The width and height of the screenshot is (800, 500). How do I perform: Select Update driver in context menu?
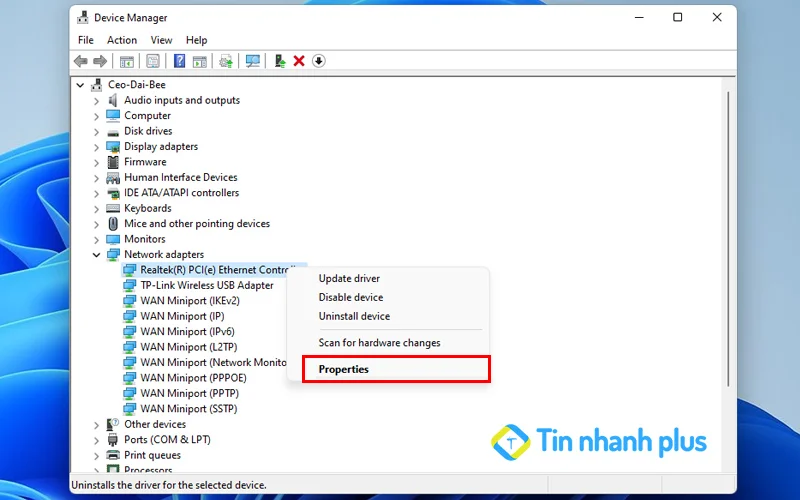(349, 278)
